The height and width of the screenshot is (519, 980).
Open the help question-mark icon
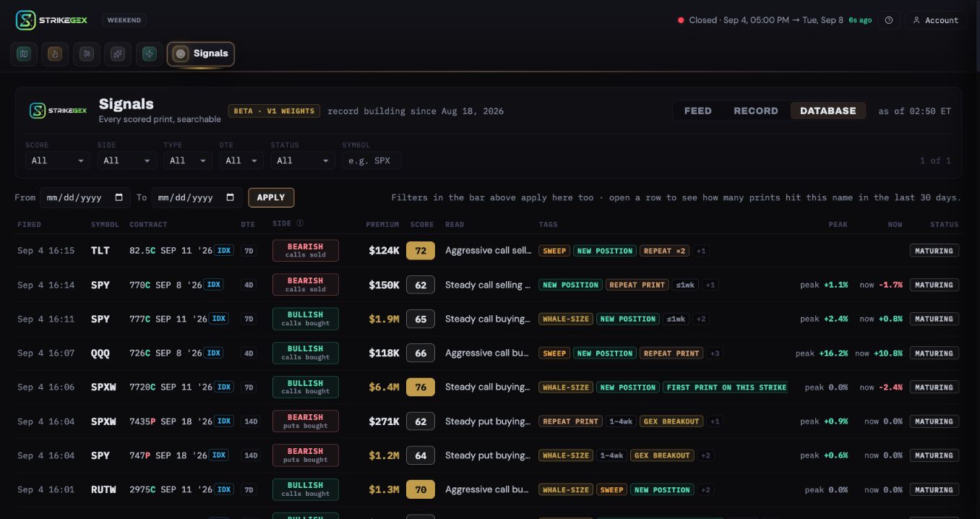point(889,20)
